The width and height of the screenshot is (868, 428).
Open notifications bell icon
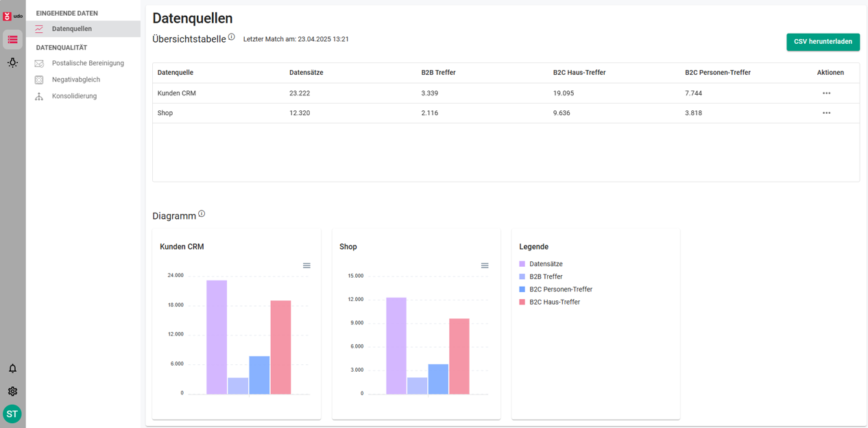(12, 368)
